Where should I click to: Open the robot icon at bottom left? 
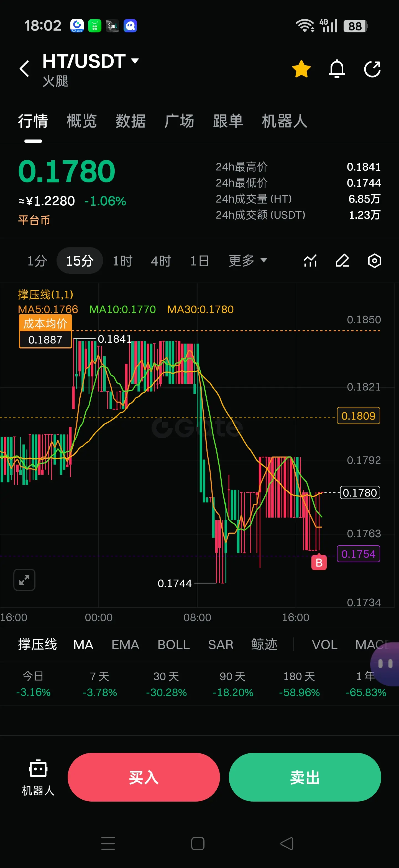(38, 777)
